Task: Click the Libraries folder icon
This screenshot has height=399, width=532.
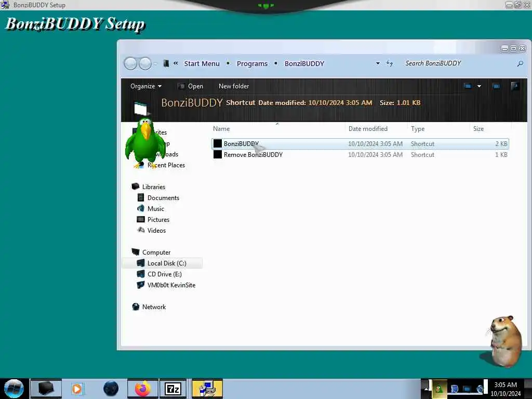Action: pos(136,187)
